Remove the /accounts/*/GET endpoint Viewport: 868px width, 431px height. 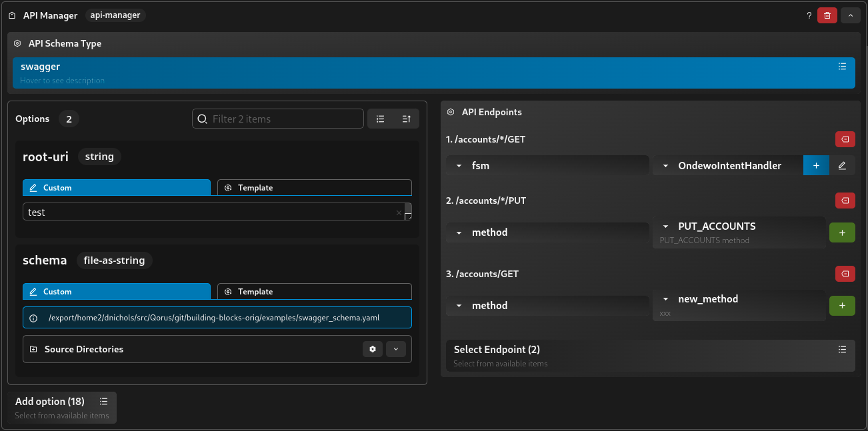[845, 139]
